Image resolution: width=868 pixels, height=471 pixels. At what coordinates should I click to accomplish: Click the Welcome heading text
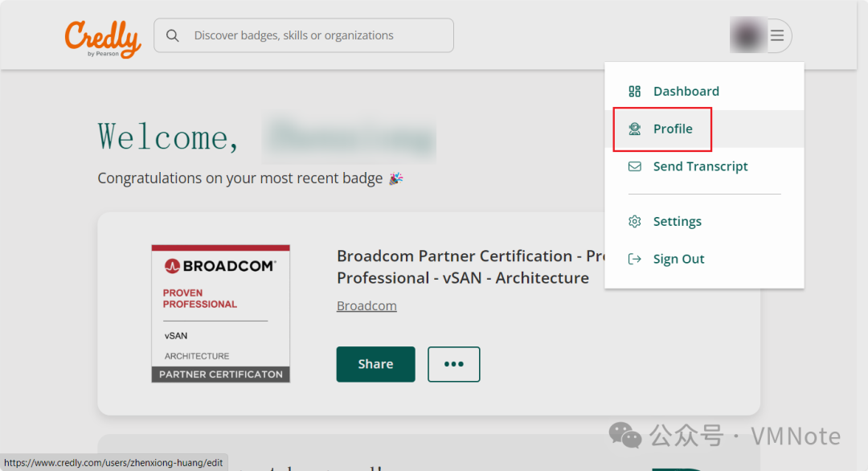coord(168,137)
